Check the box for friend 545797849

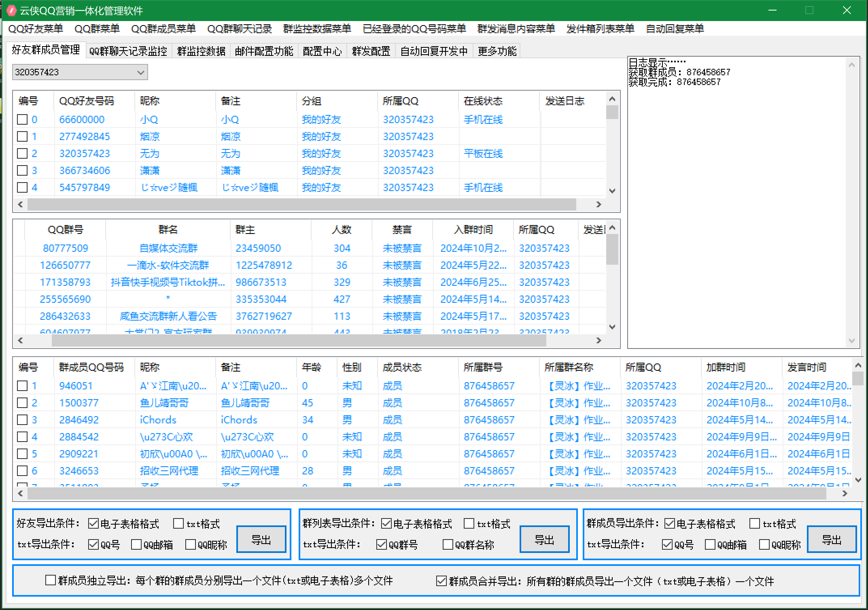coord(22,187)
